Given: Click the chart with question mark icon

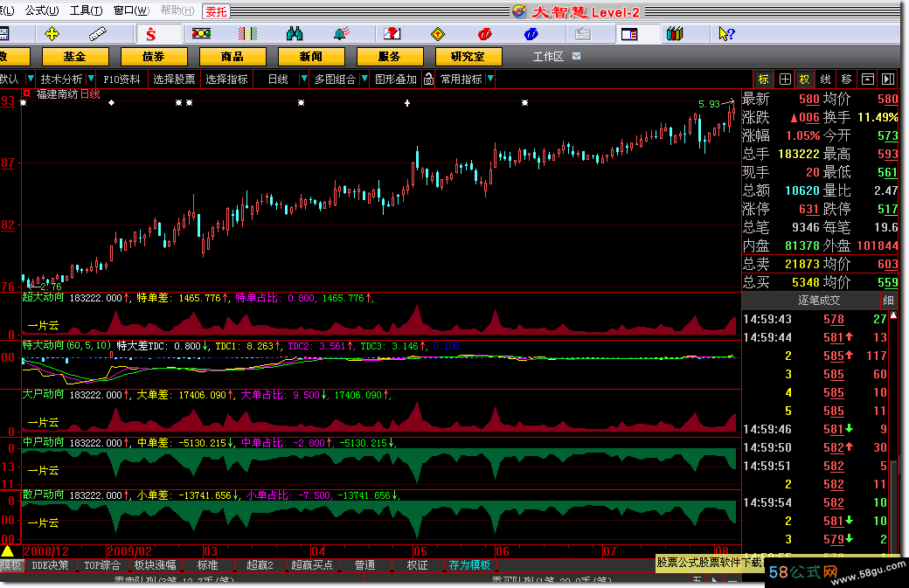Looking at the screenshot, I should (x=392, y=34).
